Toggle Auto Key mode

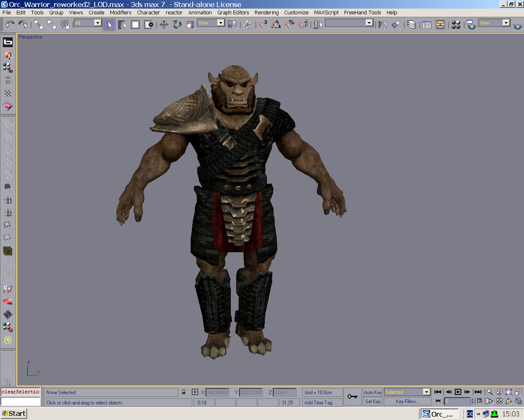[x=373, y=392]
